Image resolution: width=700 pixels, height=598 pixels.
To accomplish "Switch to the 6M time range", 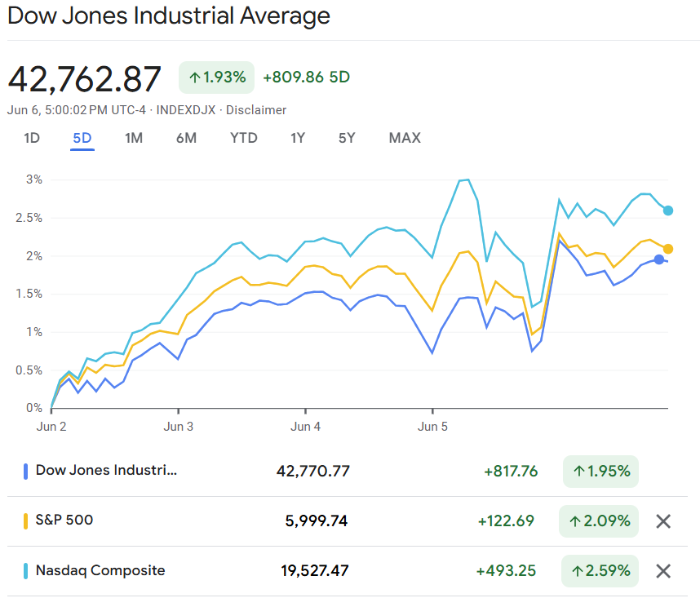I will click(x=186, y=138).
